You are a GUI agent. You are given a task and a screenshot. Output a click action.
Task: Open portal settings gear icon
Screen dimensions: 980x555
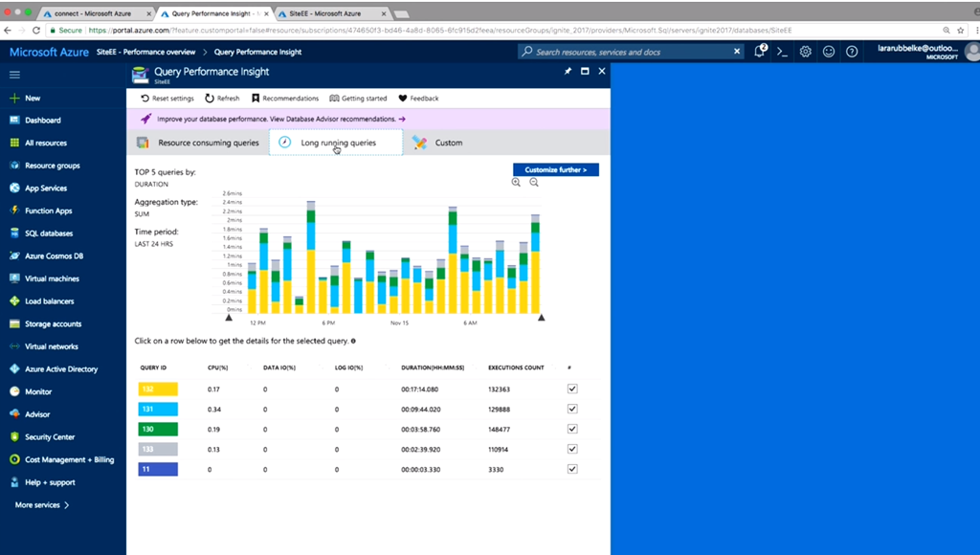pyautogui.click(x=806, y=52)
